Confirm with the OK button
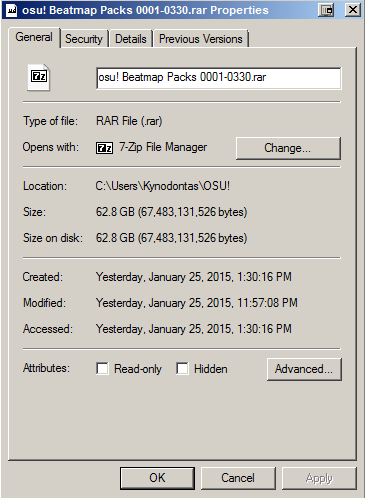The image size is (365, 498). [157, 478]
